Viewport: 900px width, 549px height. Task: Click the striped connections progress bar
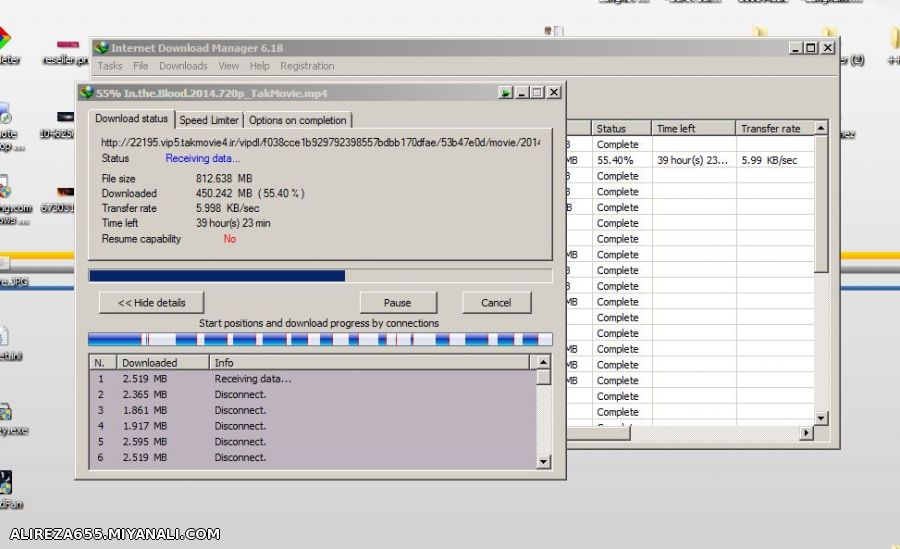point(320,339)
